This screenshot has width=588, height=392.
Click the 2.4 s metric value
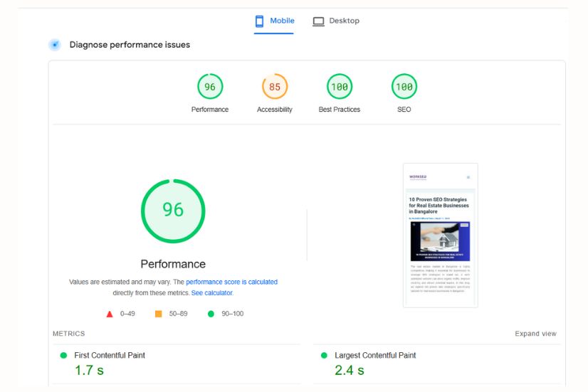[350, 370]
